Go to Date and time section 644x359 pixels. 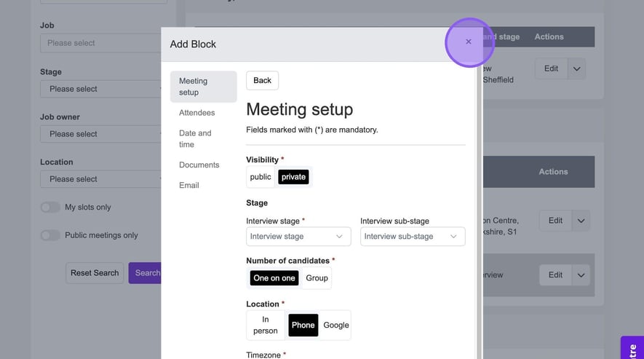point(195,138)
